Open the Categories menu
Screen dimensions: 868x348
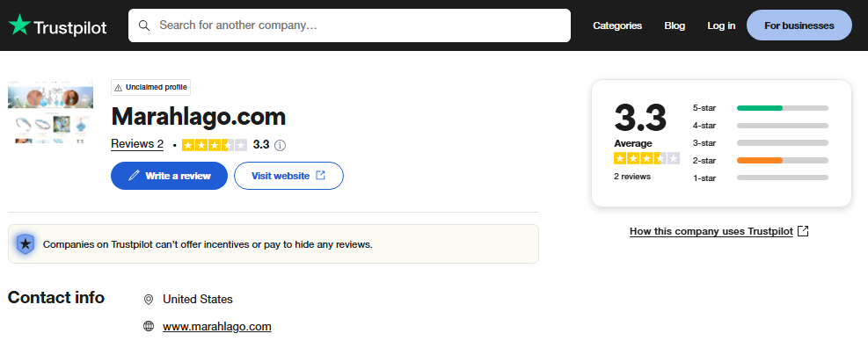coord(617,25)
